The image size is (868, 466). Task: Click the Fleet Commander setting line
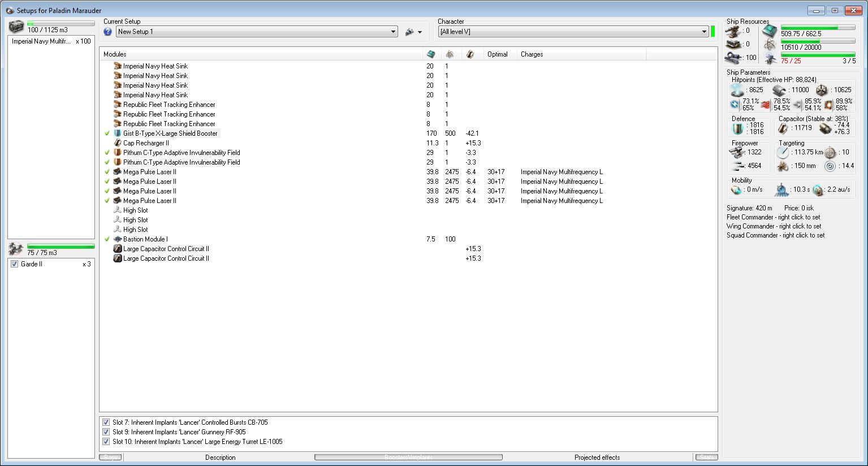[773, 217]
